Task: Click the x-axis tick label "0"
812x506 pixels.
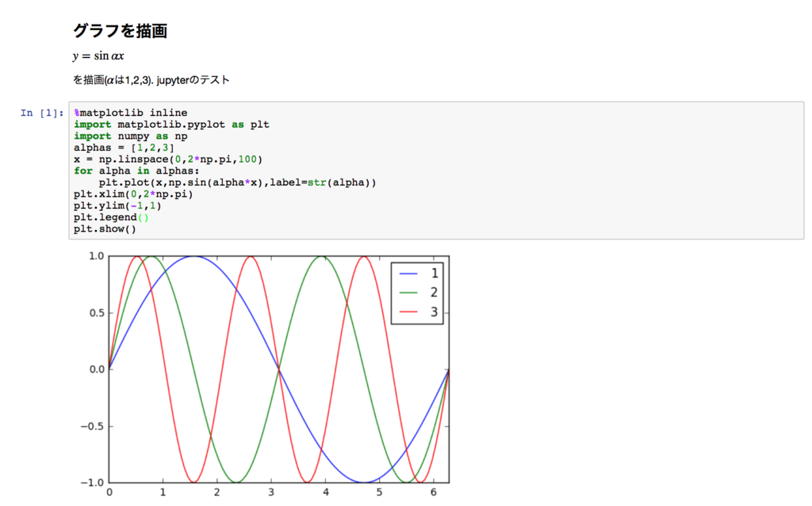Action: coord(109,493)
